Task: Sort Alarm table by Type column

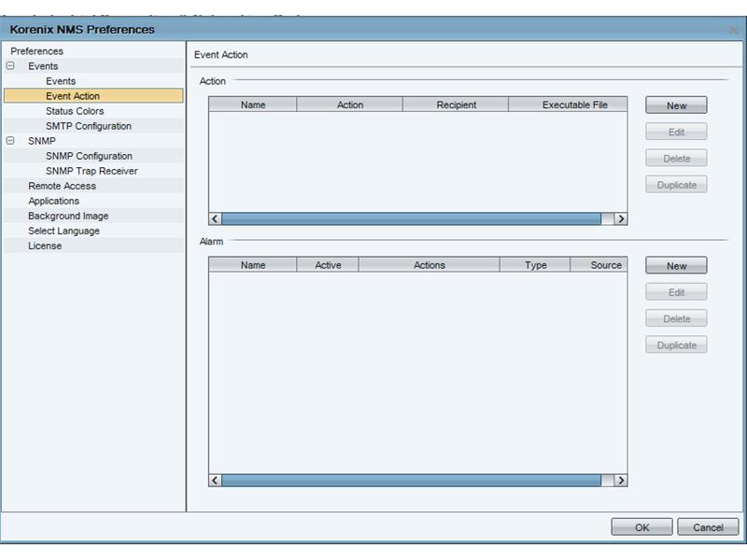Action: (535, 265)
